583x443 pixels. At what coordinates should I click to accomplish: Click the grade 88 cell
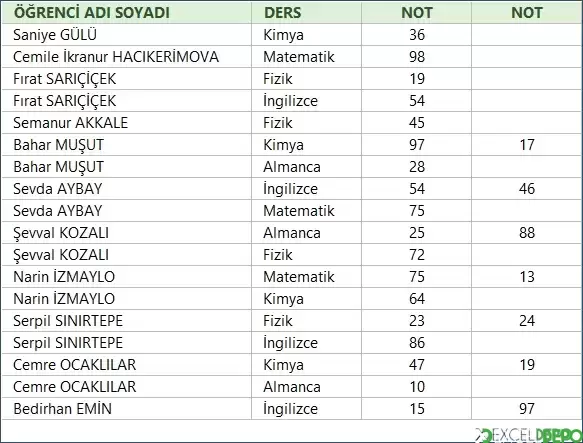[526, 233]
